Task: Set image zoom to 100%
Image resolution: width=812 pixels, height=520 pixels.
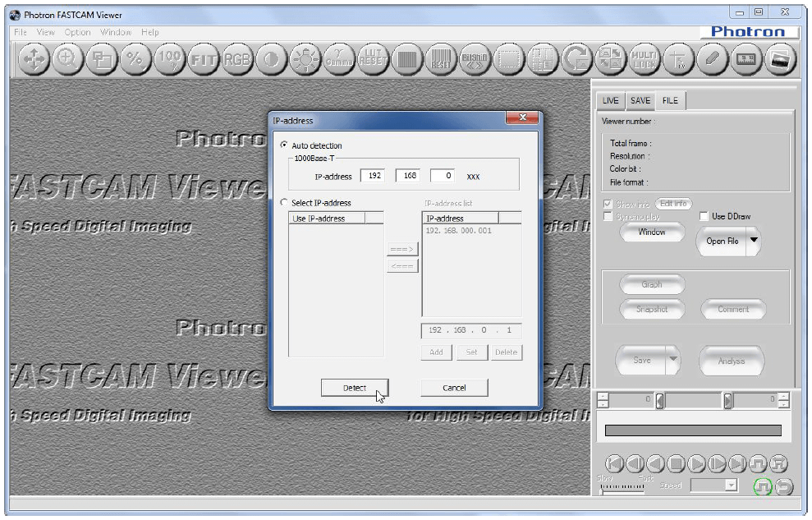Action: (169, 60)
